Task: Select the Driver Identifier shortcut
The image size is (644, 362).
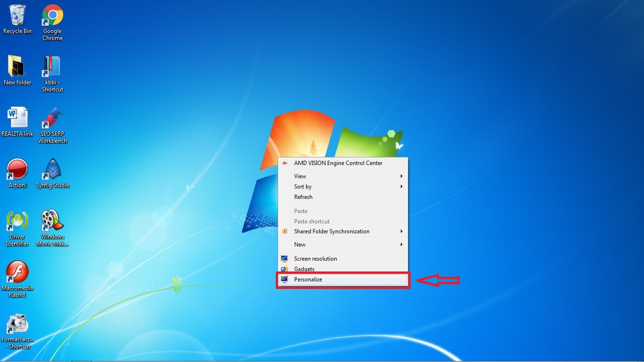Action: click(17, 228)
